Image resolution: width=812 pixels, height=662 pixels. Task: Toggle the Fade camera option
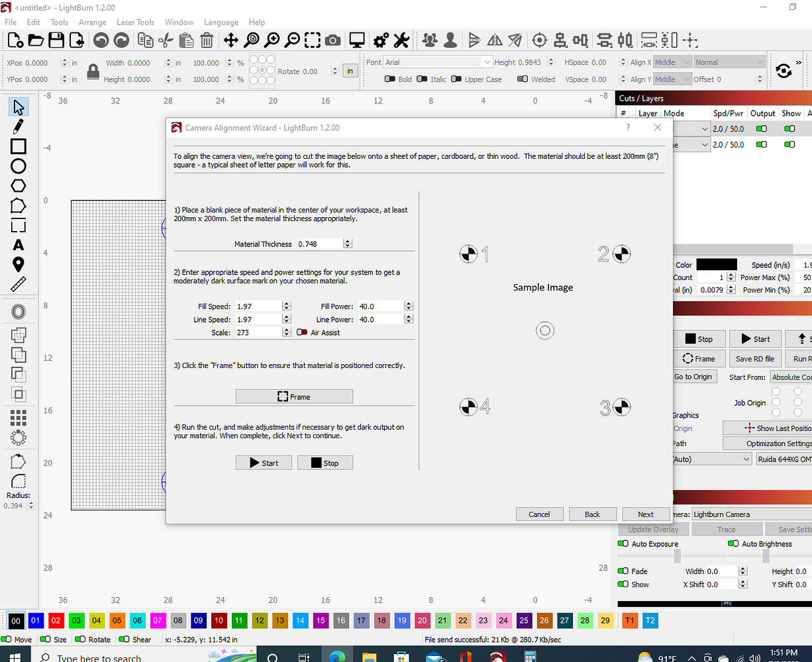point(623,571)
